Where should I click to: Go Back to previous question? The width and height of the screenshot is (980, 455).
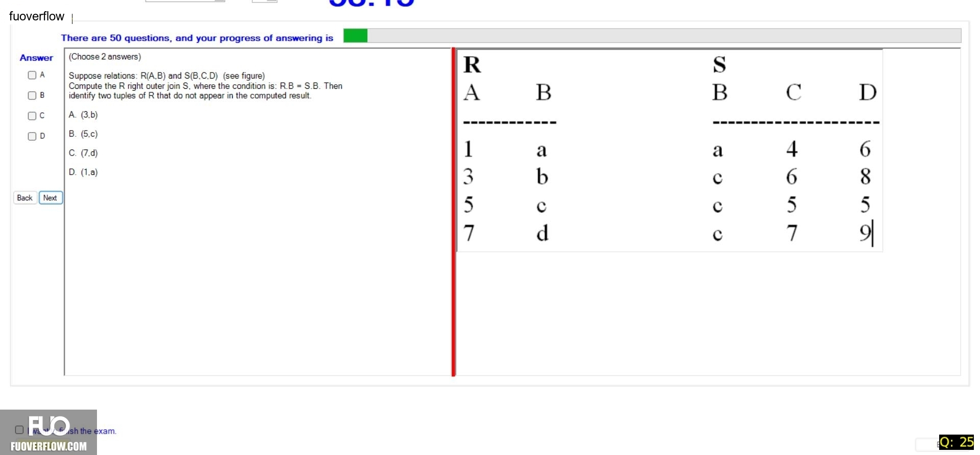24,198
